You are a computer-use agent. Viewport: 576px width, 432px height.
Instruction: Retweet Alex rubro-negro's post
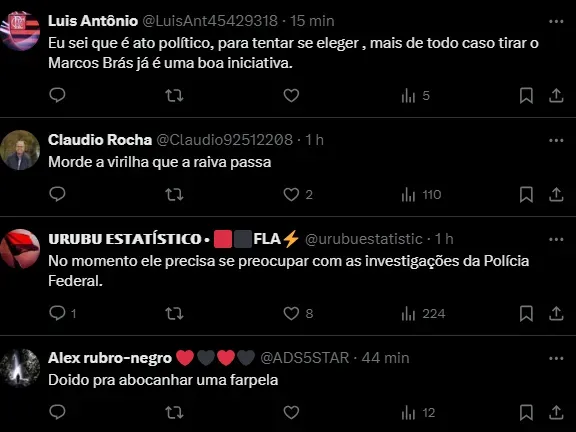(174, 412)
